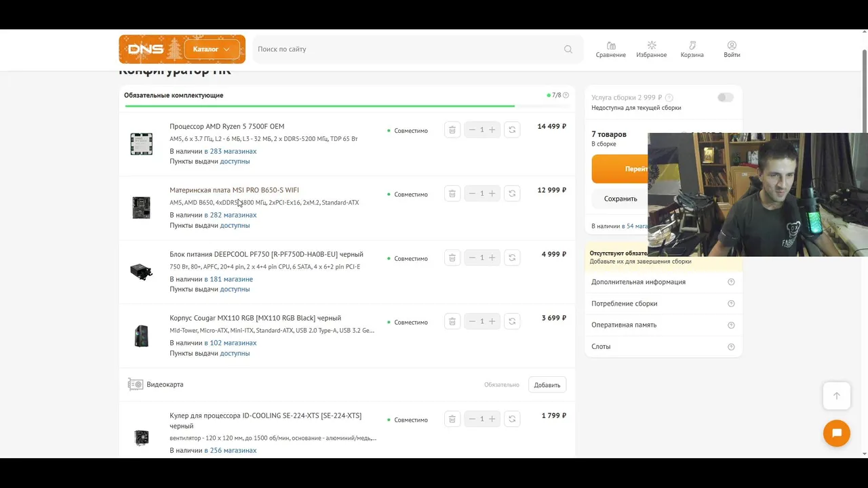Expand Потребление сборки section
This screenshot has height=488, width=868.
(x=663, y=304)
